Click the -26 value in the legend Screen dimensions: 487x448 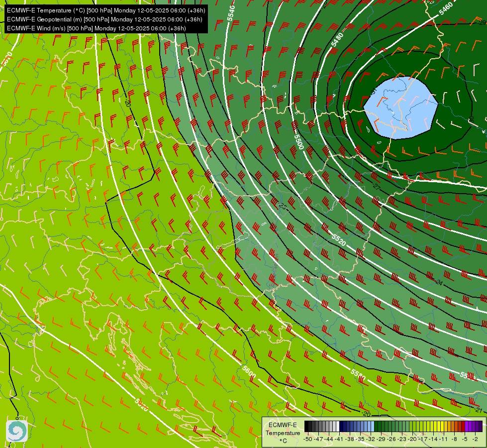point(391,439)
